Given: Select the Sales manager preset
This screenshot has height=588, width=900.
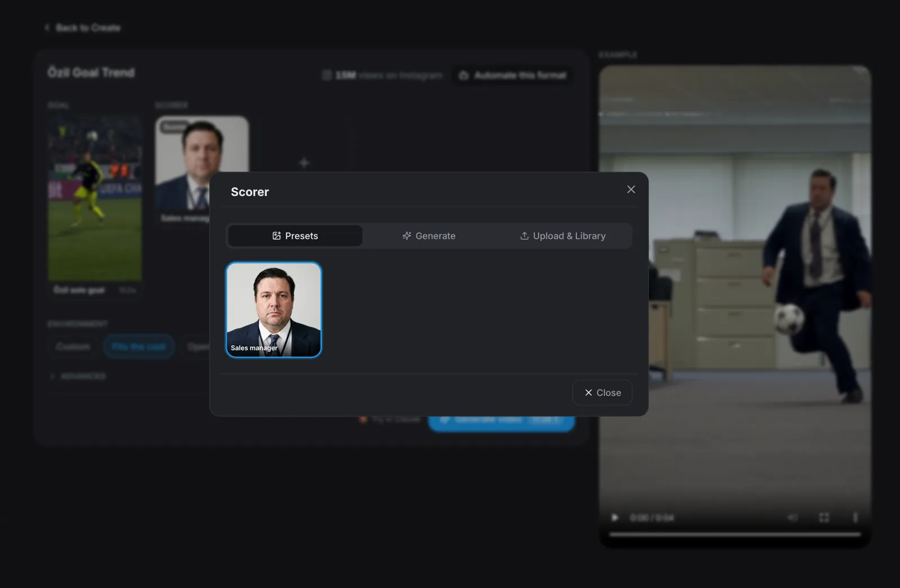Looking at the screenshot, I should (x=274, y=310).
